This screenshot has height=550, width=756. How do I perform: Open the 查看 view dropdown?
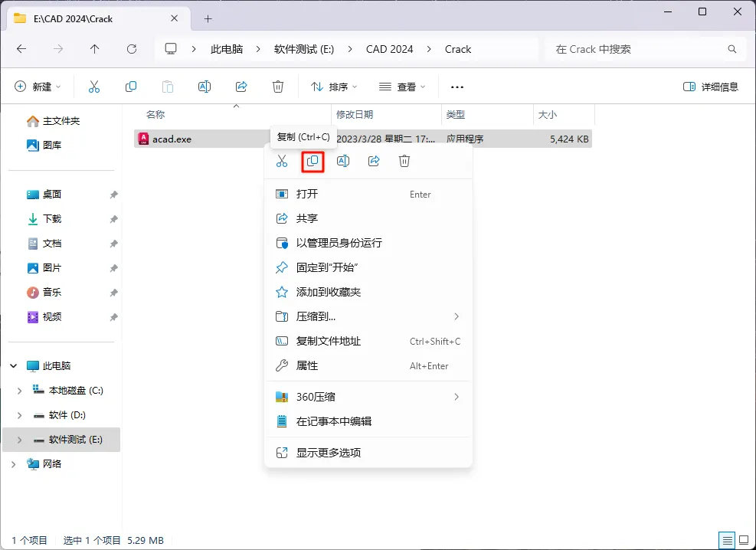(402, 87)
